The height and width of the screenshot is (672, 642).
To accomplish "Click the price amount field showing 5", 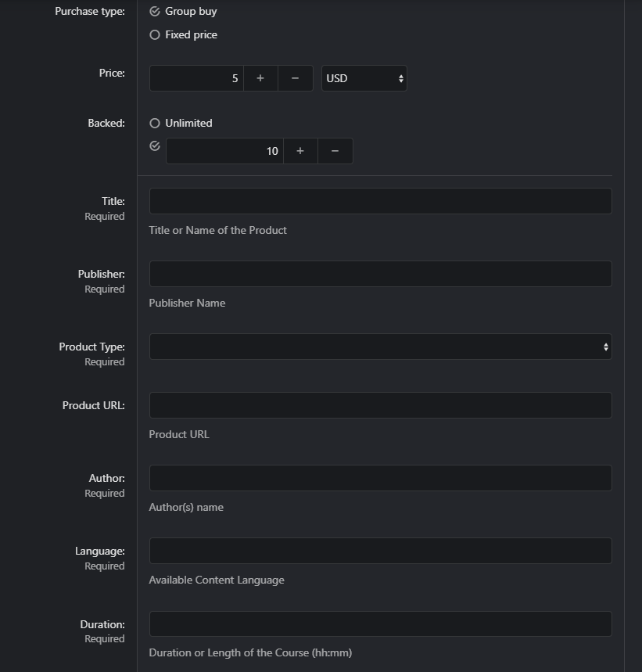I will pyautogui.click(x=195, y=77).
